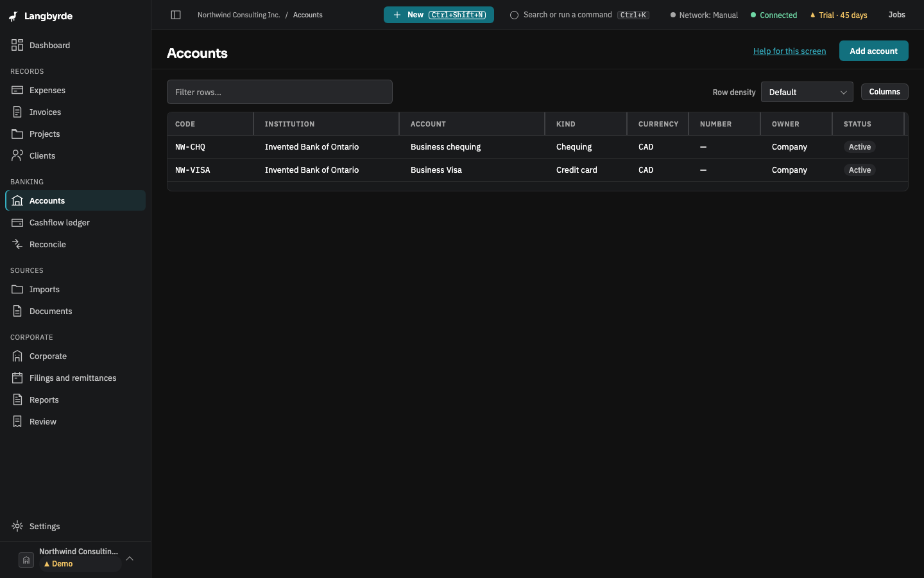Open the Columns chooser
The width and height of the screenshot is (924, 578).
(x=884, y=92)
